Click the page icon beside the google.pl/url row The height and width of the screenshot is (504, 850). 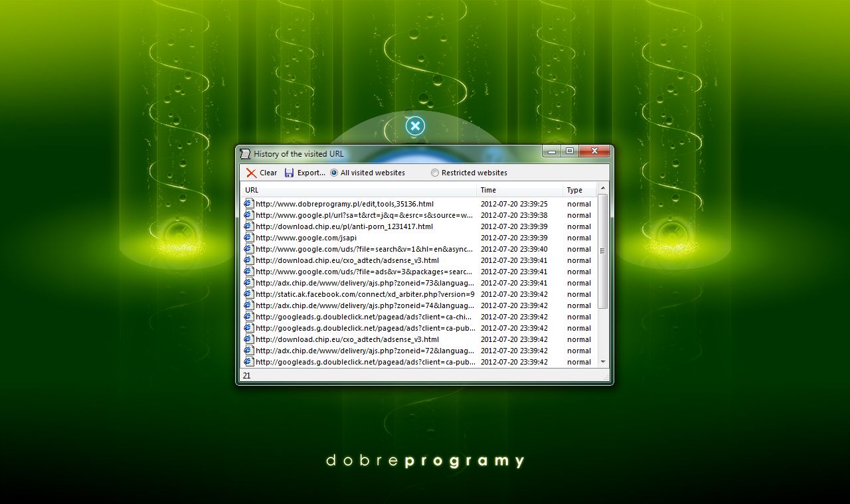click(x=249, y=215)
